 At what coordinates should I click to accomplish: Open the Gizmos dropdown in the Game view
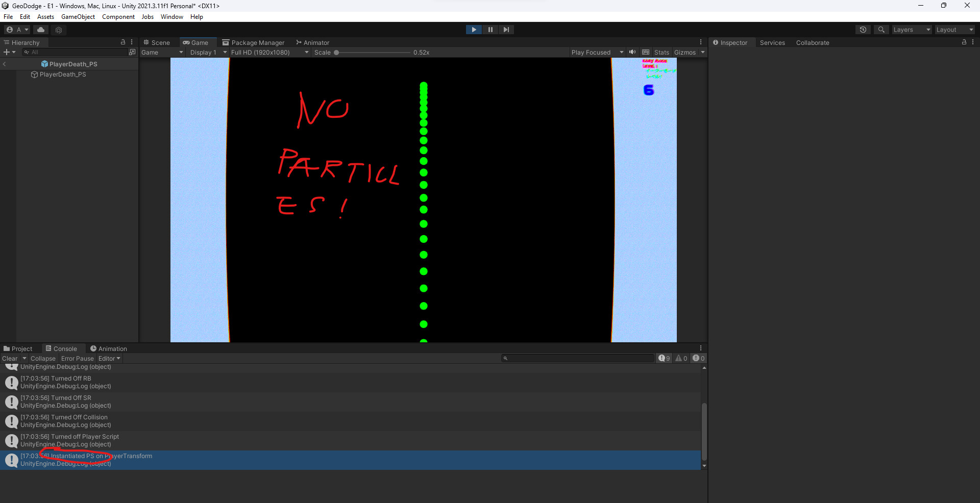tap(688, 52)
